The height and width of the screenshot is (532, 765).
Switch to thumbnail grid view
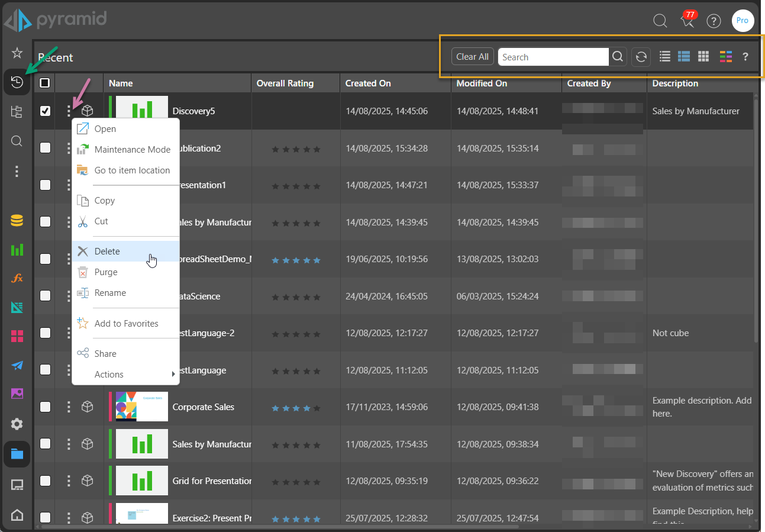tap(703, 57)
